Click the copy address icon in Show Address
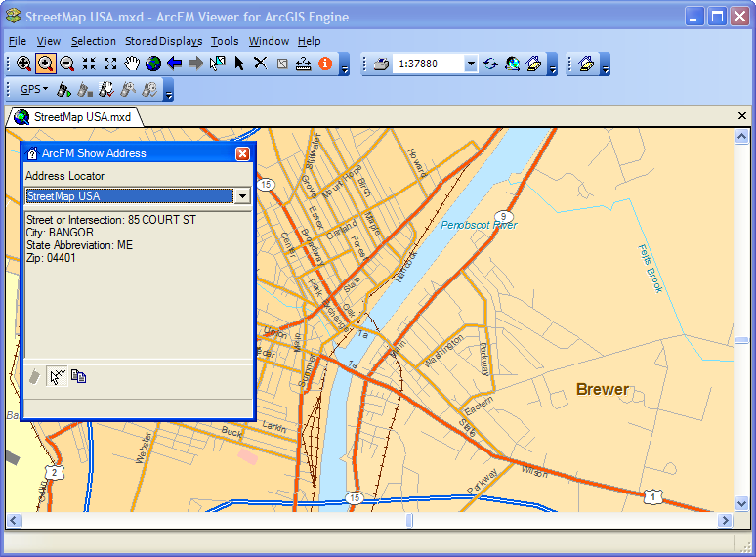 click(x=78, y=376)
